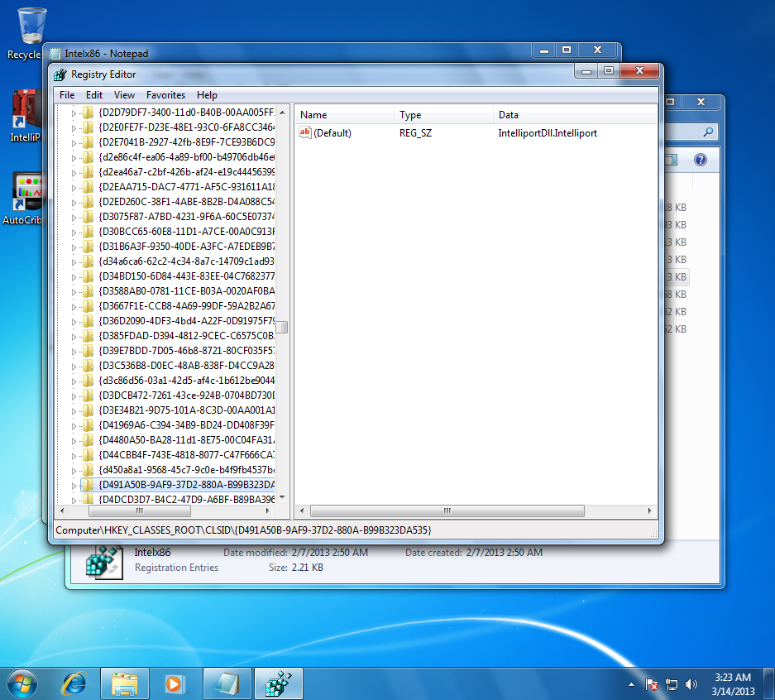This screenshot has height=700, width=775.
Task: Select the {D2E7041B-2927-42fb key
Action: [x=187, y=142]
